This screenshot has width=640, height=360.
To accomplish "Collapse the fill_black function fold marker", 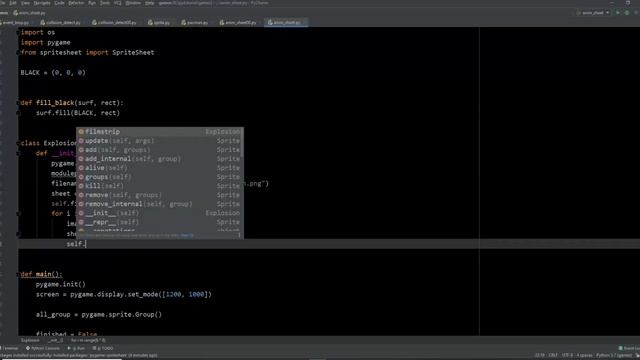I will point(18,103).
